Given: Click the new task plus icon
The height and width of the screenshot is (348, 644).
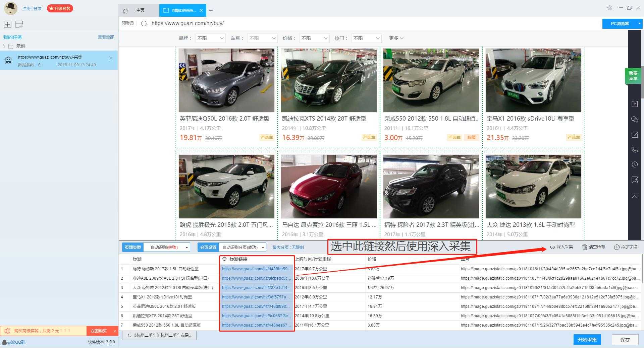Looking at the screenshot, I should coord(7,24).
